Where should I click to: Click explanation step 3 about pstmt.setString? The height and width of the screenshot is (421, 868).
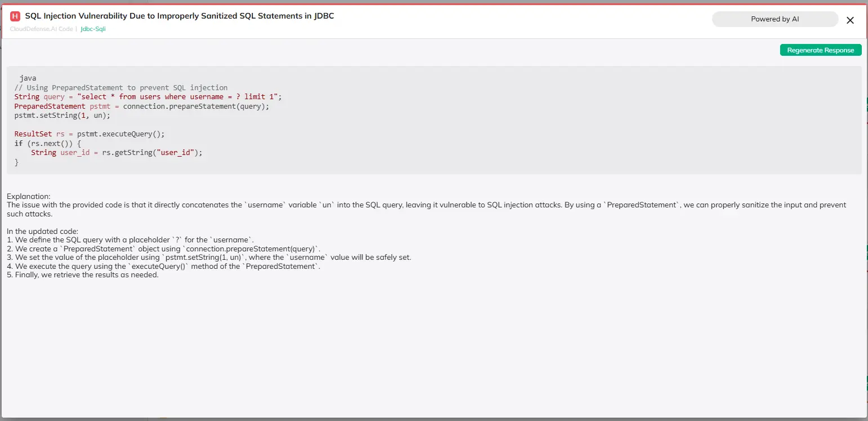coord(208,258)
